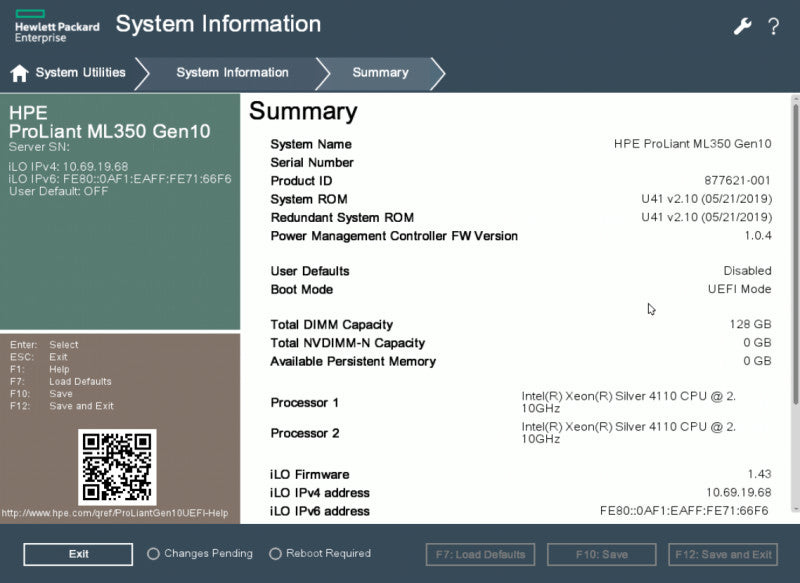Click F12: Save and Exit button
The image size is (800, 583).
[x=723, y=554]
